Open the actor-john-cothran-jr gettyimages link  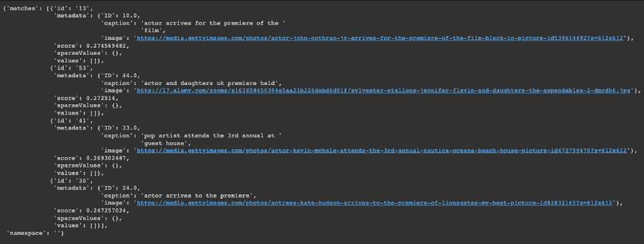[x=381, y=38]
